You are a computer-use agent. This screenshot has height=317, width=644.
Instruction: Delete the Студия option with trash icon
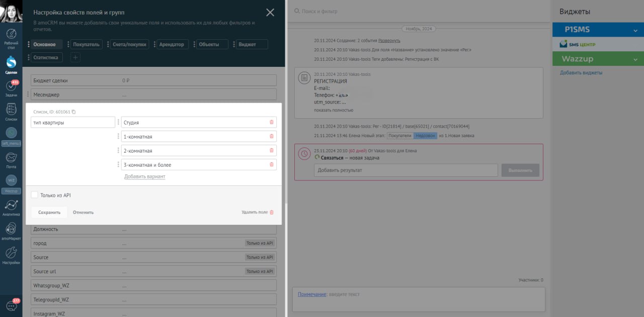pos(272,122)
